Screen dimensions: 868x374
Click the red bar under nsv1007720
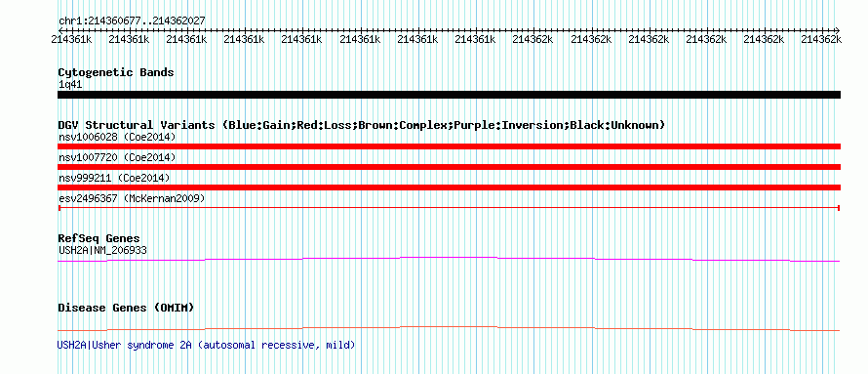[x=449, y=167]
